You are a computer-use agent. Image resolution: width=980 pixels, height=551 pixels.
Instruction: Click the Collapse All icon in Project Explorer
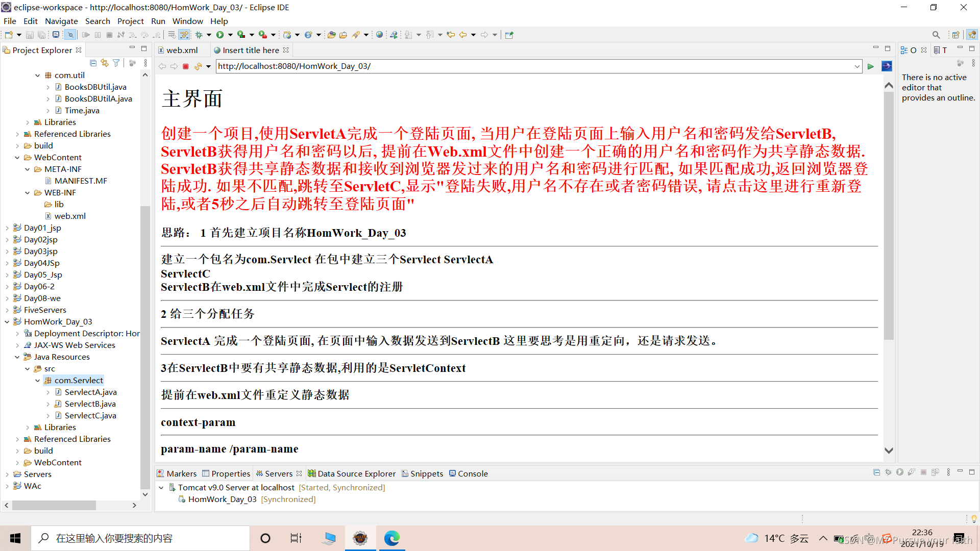coord(93,63)
